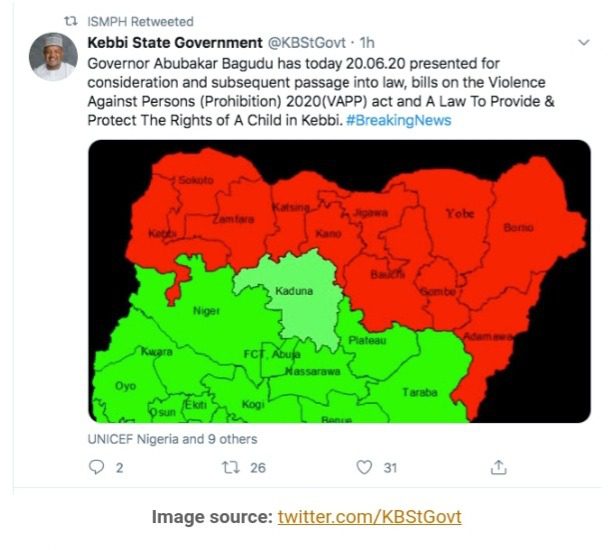Open the #BreakingNews hashtag
Image resolution: width=610 pixels, height=550 pixels.
(x=398, y=120)
